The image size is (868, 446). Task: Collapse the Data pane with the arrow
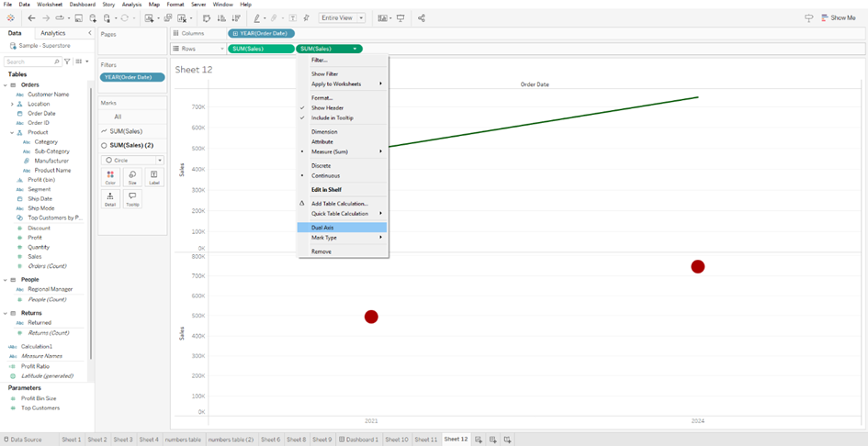tap(90, 33)
